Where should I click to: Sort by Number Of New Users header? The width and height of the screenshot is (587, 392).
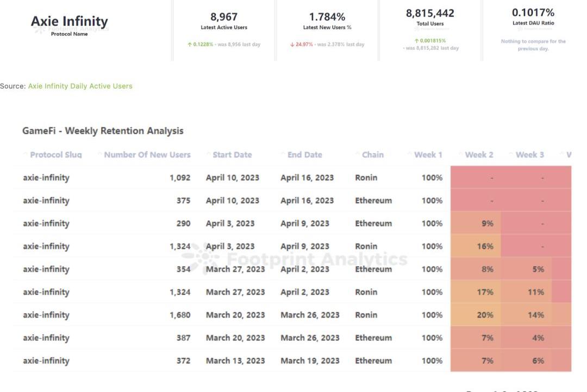147,155
